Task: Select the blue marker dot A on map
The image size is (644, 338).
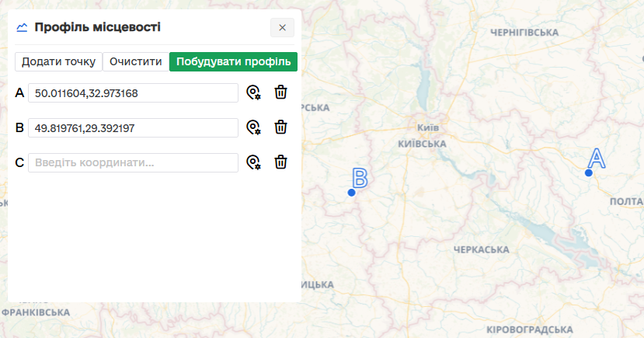Action: [589, 172]
